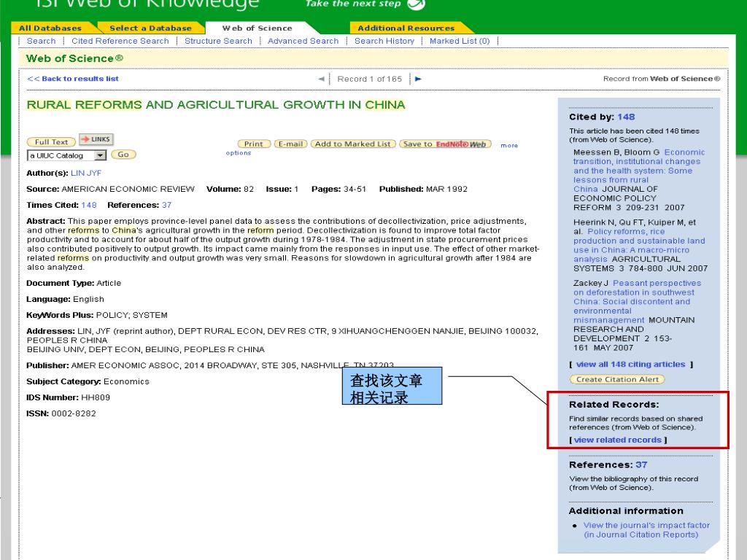View the journal's impact factor link
The image size is (747, 560).
pyautogui.click(x=646, y=529)
